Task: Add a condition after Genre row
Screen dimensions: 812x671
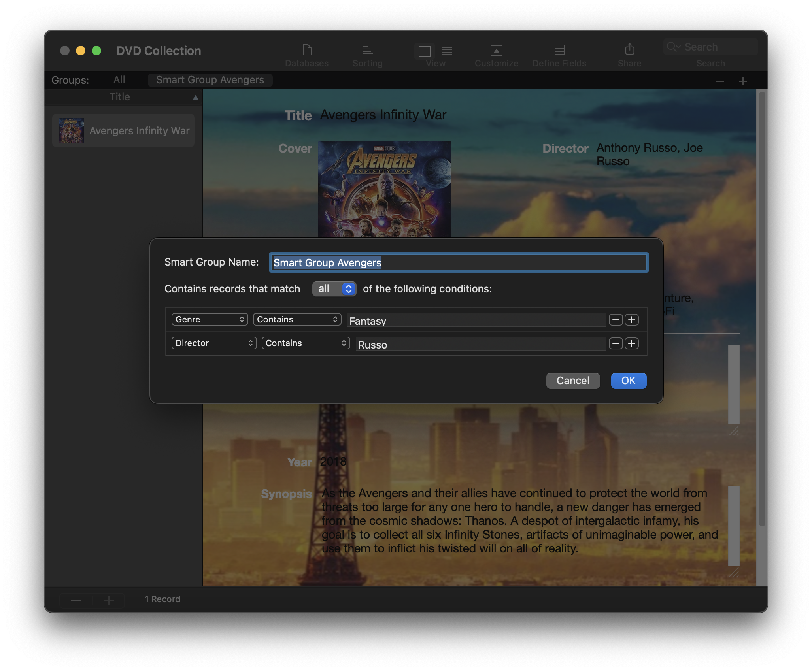Action: point(632,320)
